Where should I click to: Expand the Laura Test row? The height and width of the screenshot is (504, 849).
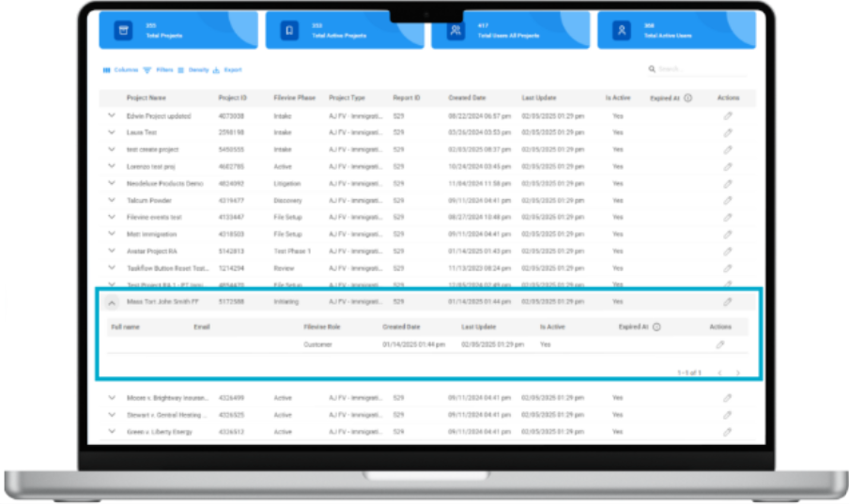[112, 132]
